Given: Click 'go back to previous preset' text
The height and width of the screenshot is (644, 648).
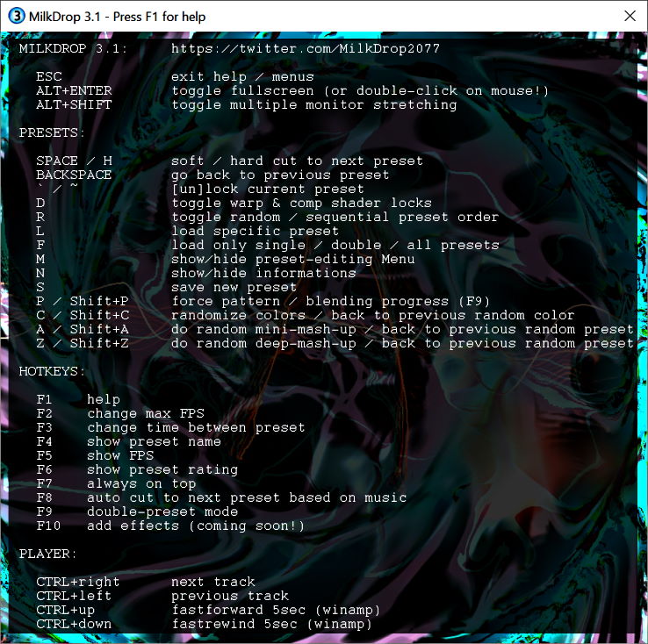Looking at the screenshot, I should 280,175.
